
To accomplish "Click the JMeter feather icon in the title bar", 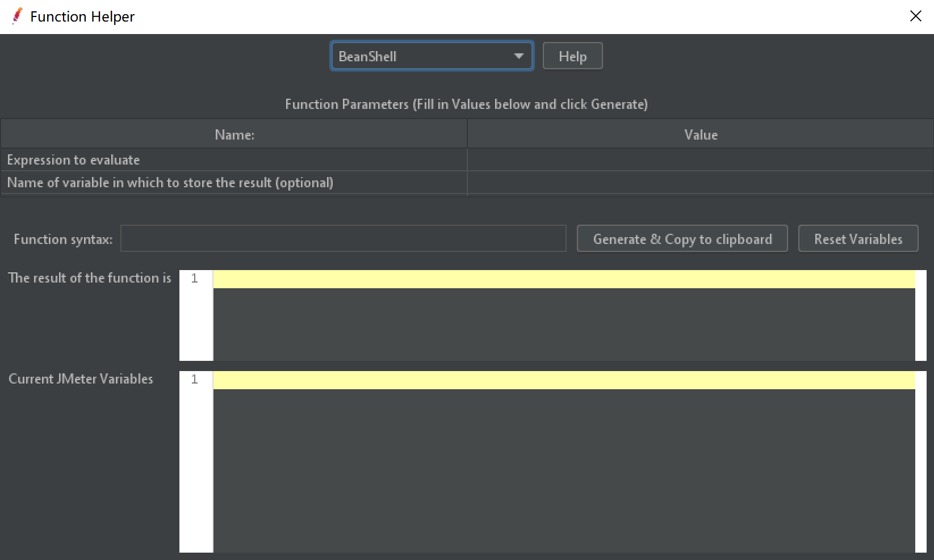I will coord(17,16).
